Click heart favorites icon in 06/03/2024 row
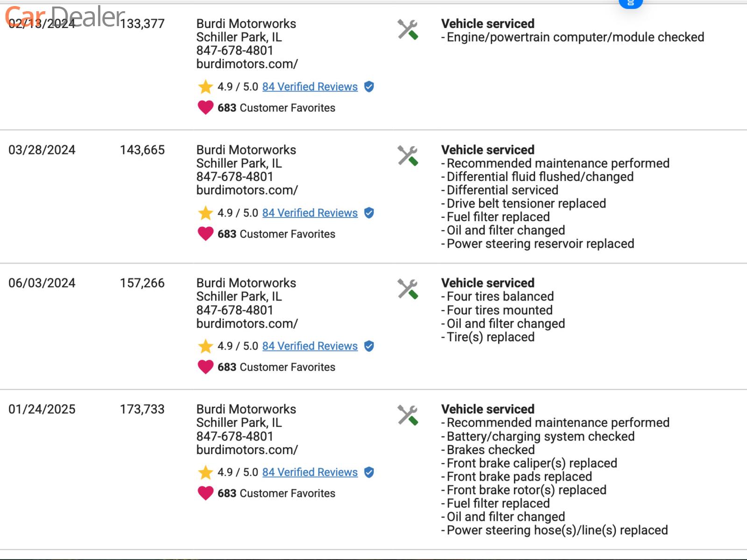747x560 pixels. tap(205, 367)
